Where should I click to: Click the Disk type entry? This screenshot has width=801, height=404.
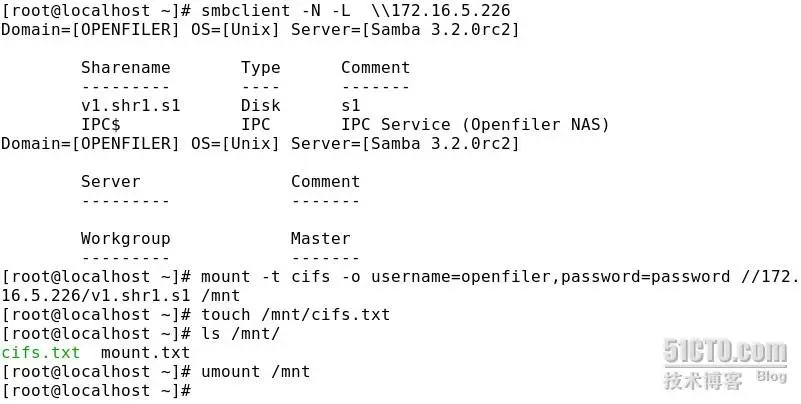[261, 106]
